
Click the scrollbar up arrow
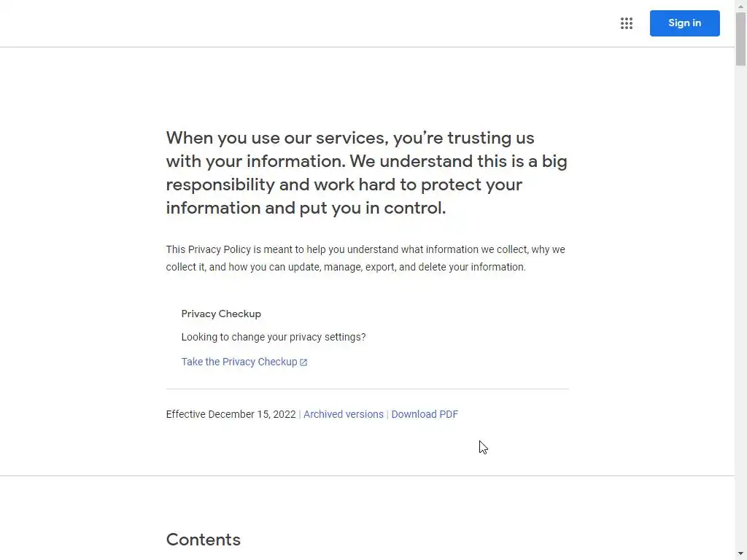740,6
